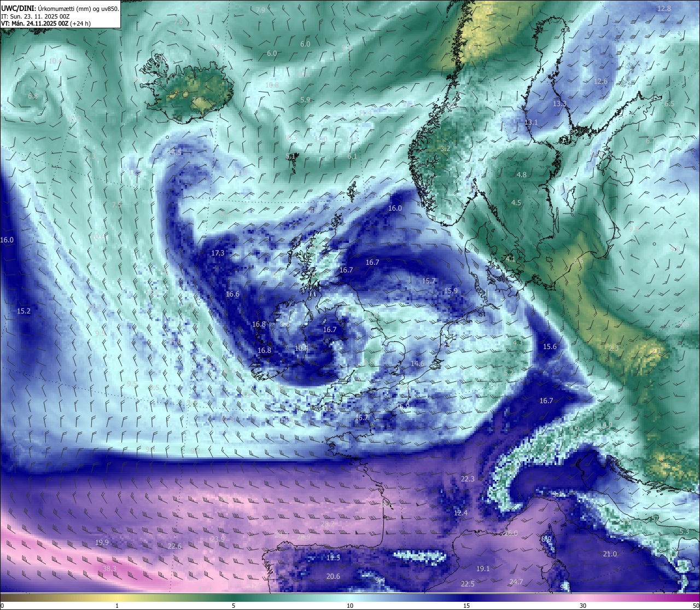Click the 'VT: Mán. 24.11.2025 00Z (+24 h)' line
The width and height of the screenshot is (700, 610).
[46, 24]
